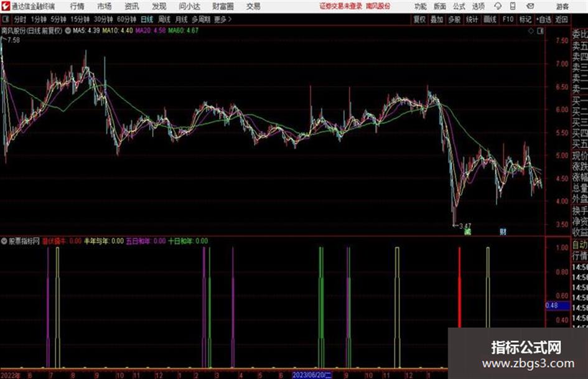The width and height of the screenshot is (588, 379).
Task: Click the 多股 multi-stock button
Action: coord(454,19)
